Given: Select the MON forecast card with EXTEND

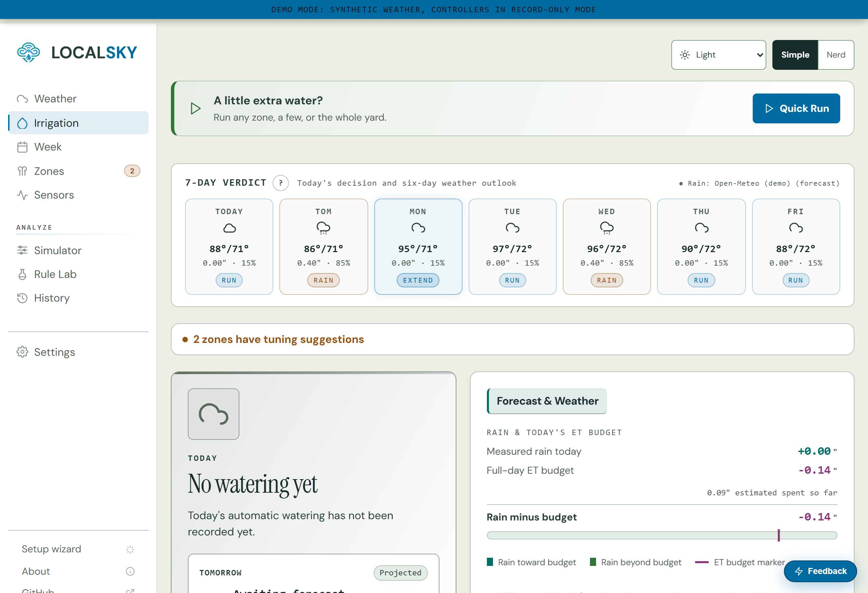Looking at the screenshot, I should [418, 247].
